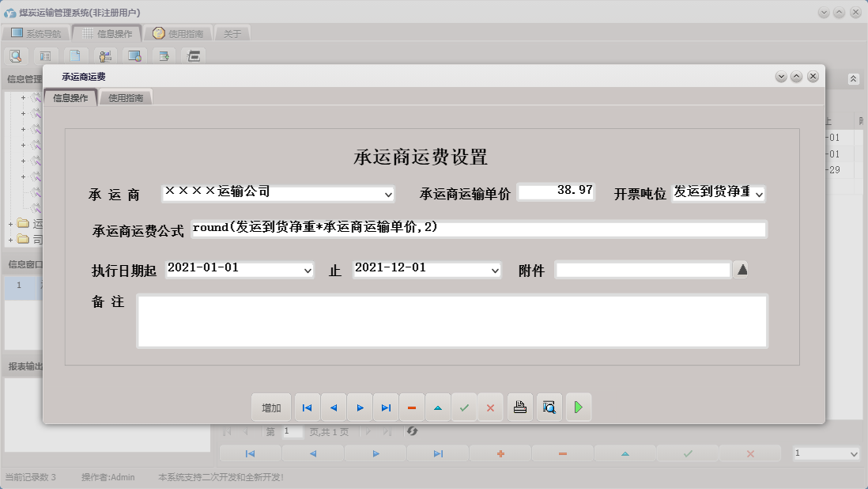Open the 执行日期起 date picker dropdown
868x489 pixels.
308,269
